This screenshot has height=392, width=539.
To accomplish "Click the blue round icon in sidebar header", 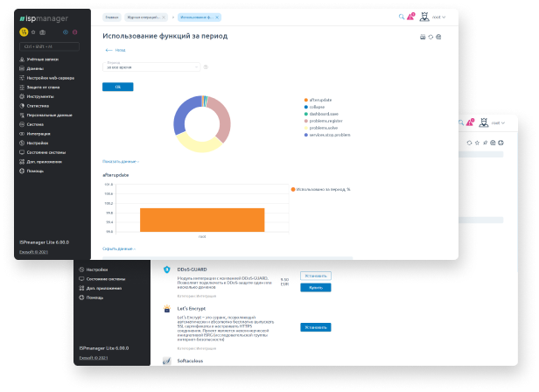I will pos(66,32).
